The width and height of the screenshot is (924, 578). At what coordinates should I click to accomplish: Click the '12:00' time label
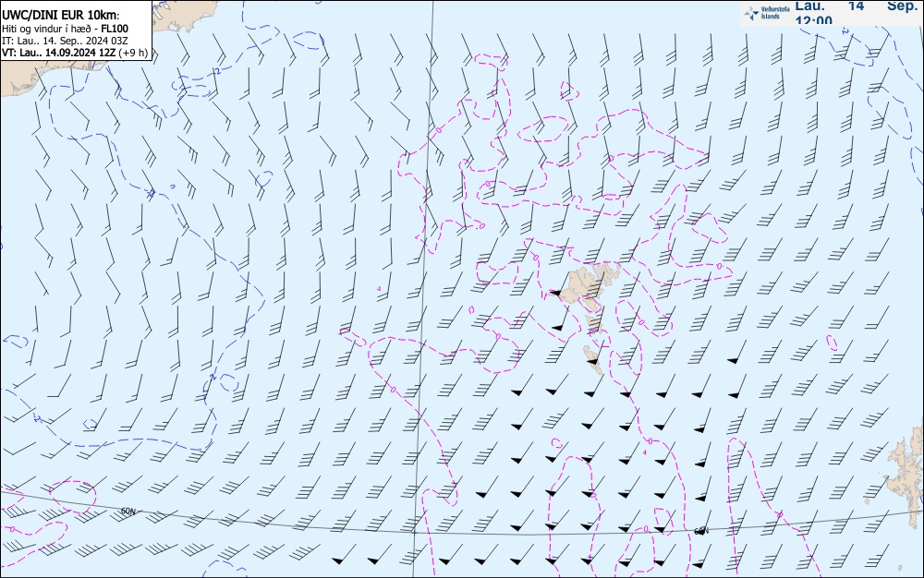pyautogui.click(x=814, y=21)
